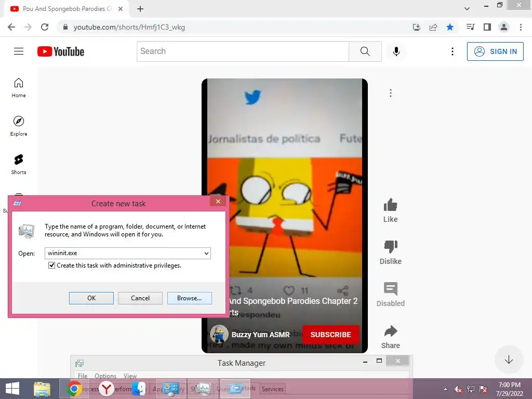
Task: Show hidden system tray icons
Action: (x=445, y=389)
